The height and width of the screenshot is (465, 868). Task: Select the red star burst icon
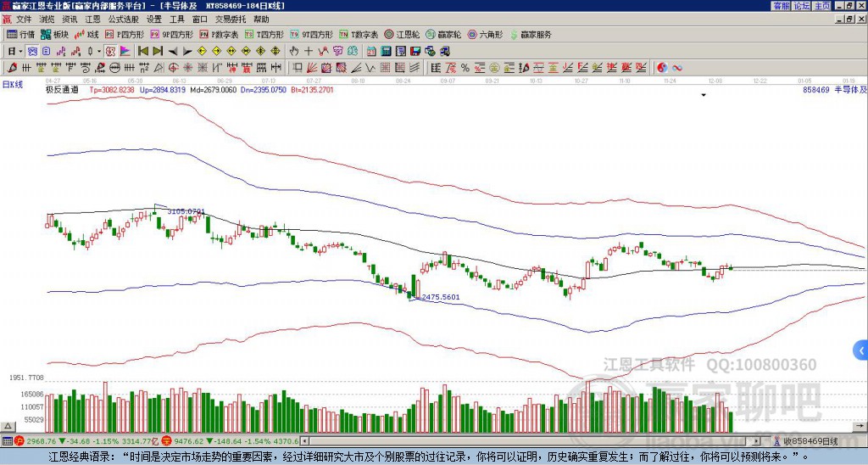(187, 68)
